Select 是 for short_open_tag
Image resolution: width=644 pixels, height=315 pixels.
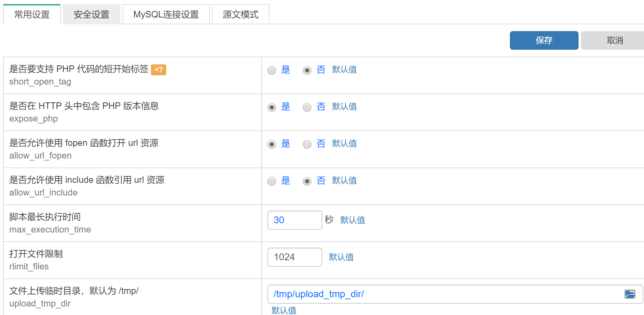pyautogui.click(x=272, y=70)
